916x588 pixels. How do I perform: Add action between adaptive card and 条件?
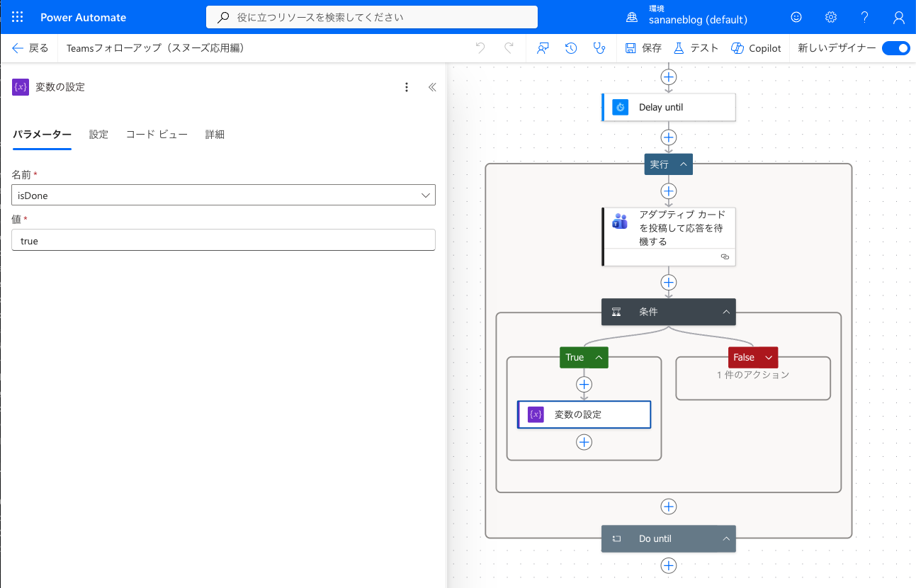[x=669, y=283]
